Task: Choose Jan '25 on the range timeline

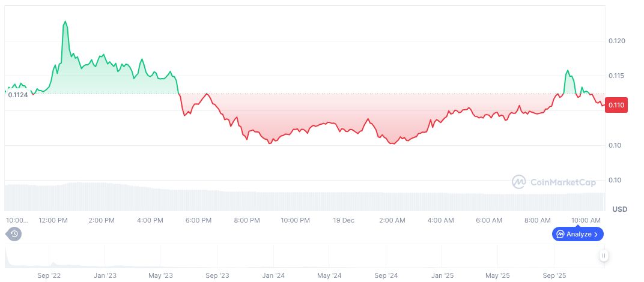Action: pos(442,275)
